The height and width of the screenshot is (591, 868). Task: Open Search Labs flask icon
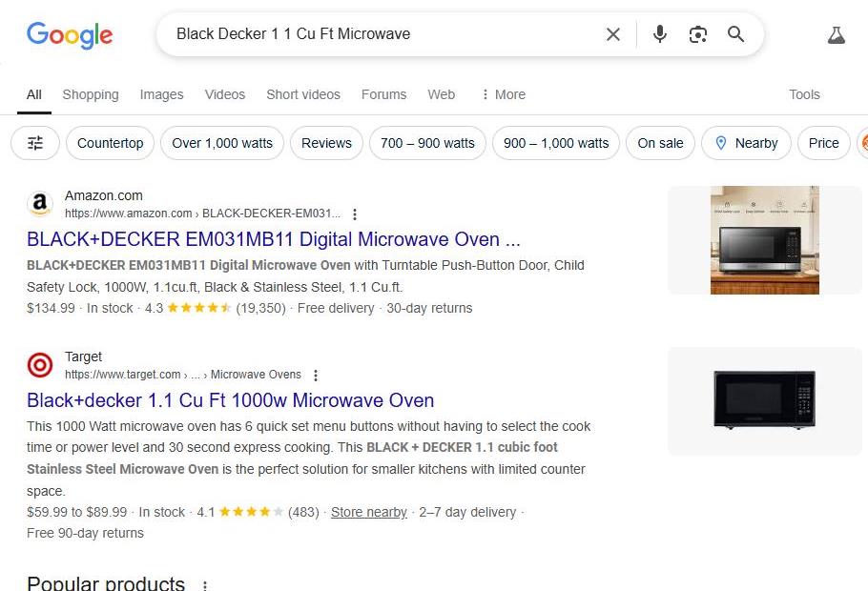836,35
